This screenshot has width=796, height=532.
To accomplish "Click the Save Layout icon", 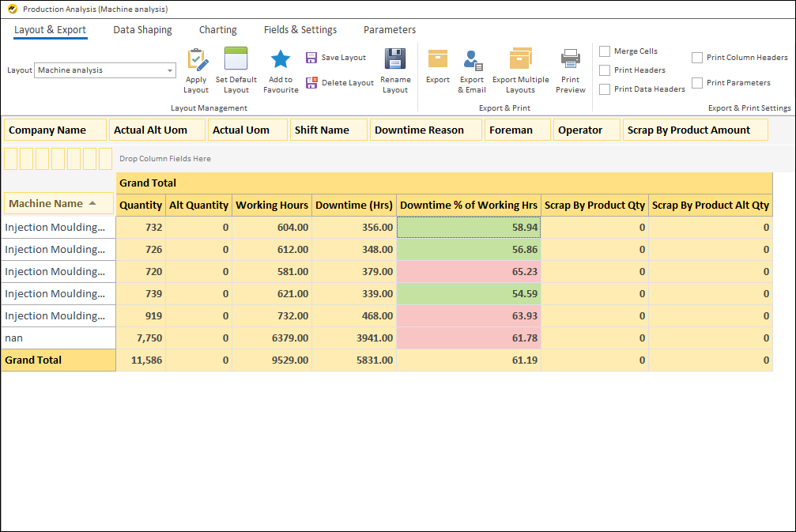I will click(312, 58).
